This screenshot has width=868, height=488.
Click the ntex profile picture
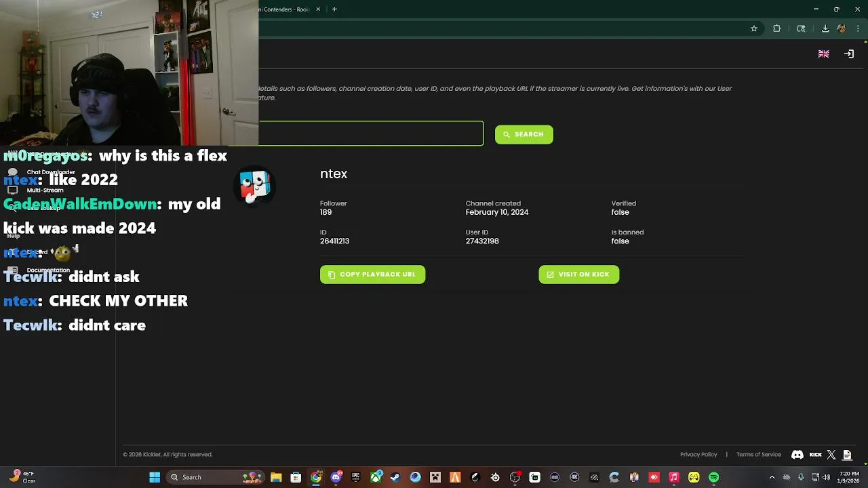255,186
